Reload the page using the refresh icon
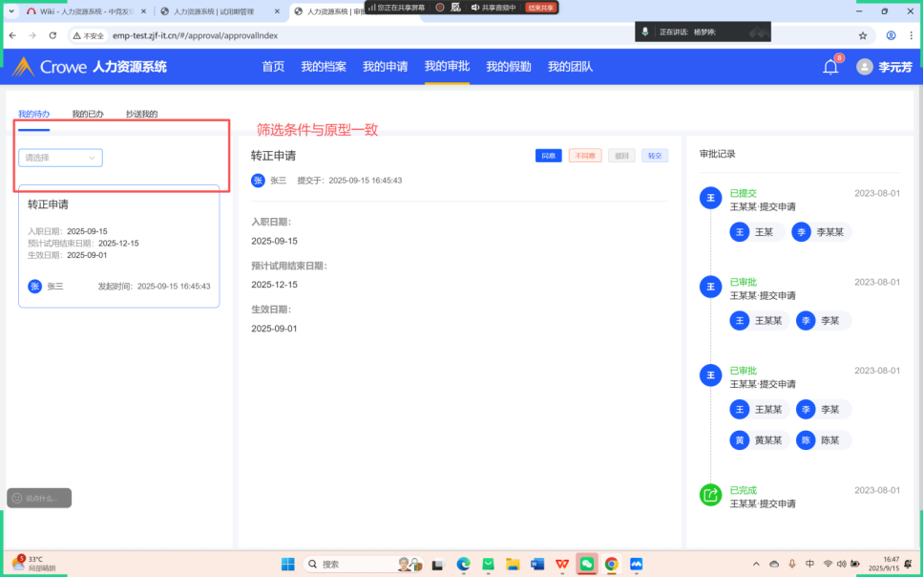The image size is (924, 578). click(x=52, y=35)
